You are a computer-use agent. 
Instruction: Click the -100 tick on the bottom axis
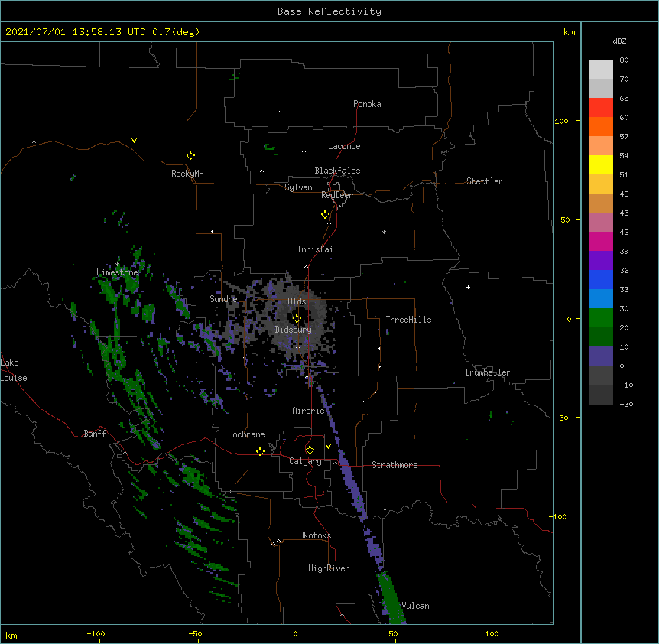96,633
